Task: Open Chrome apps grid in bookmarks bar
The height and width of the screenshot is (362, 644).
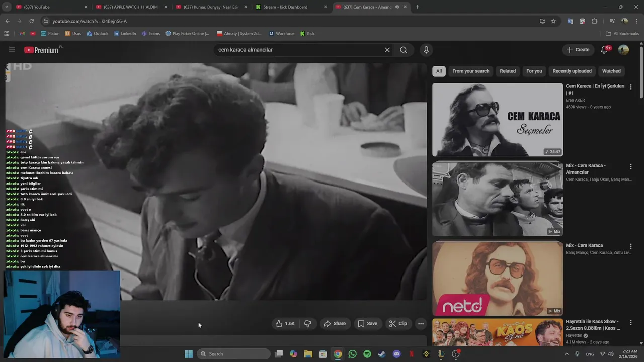Action: [x=7, y=34]
